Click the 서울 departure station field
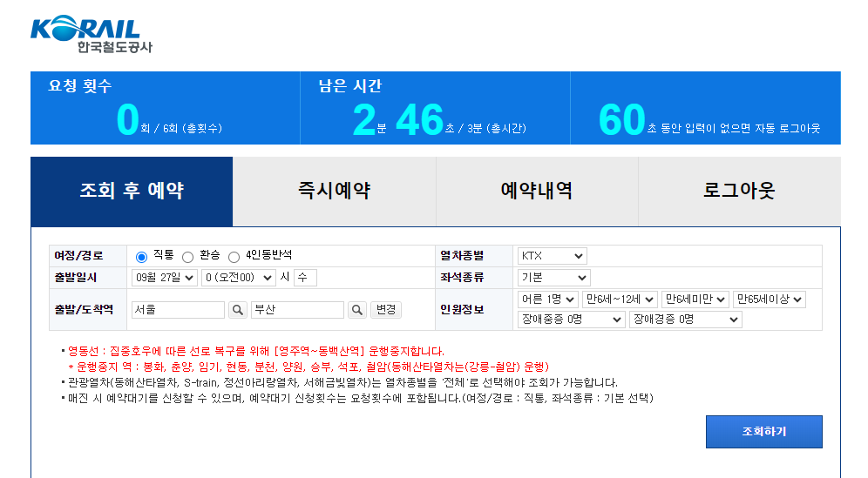The image size is (868, 478). [x=179, y=310]
